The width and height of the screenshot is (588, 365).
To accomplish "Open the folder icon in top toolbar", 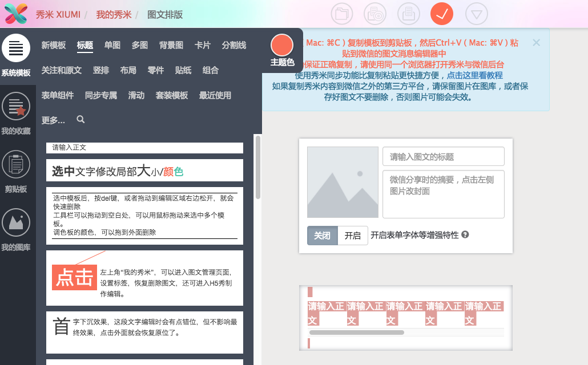I will click(x=341, y=14).
